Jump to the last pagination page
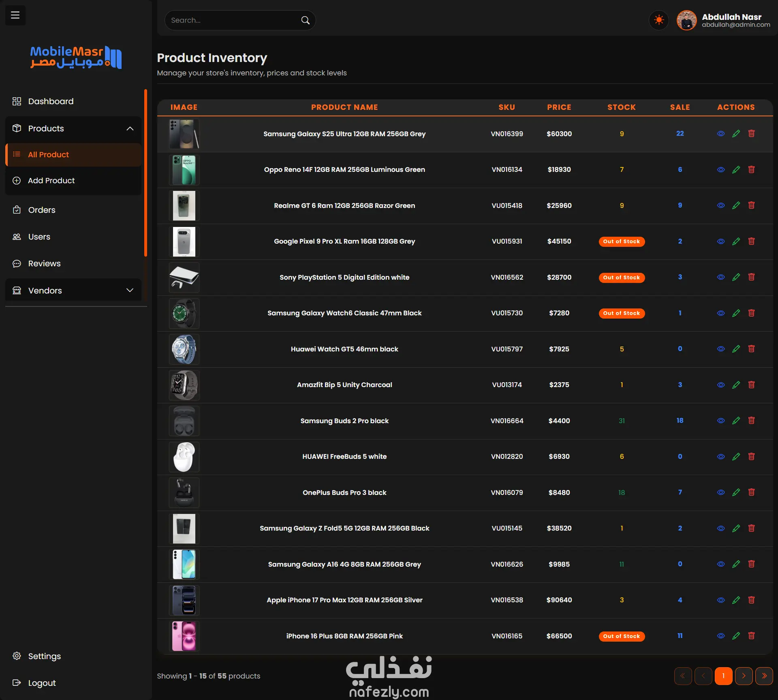Screen dimensions: 778x700 pos(764,676)
